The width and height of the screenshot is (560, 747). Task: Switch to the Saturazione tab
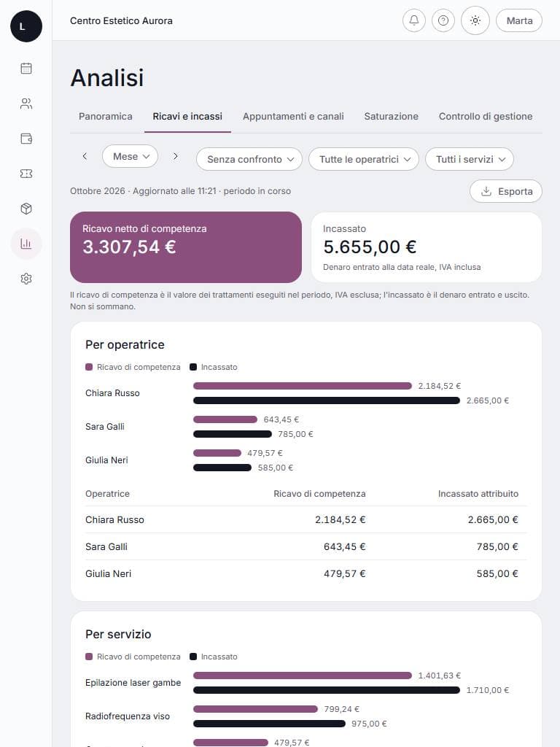tap(392, 116)
